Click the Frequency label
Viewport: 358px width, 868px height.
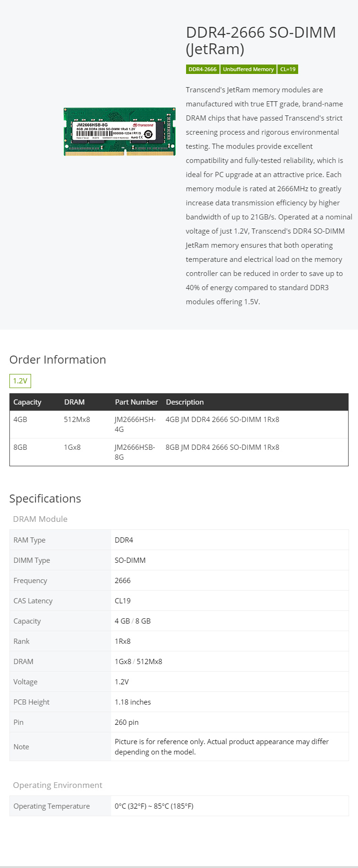click(30, 581)
